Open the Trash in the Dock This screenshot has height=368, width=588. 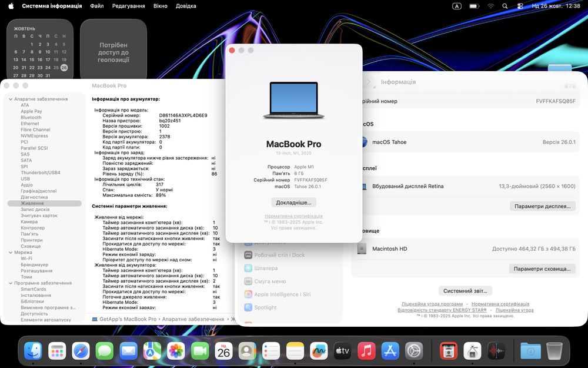tap(554, 351)
